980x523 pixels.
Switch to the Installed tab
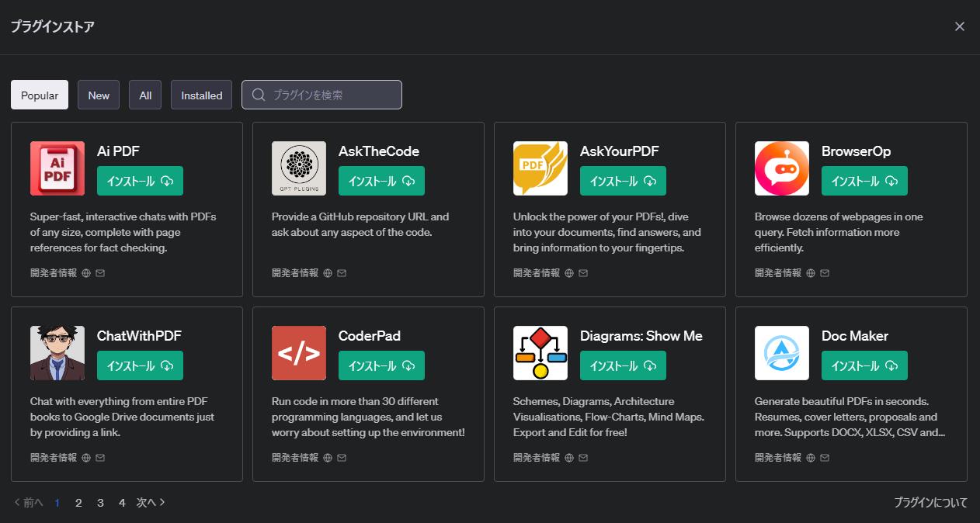[202, 95]
